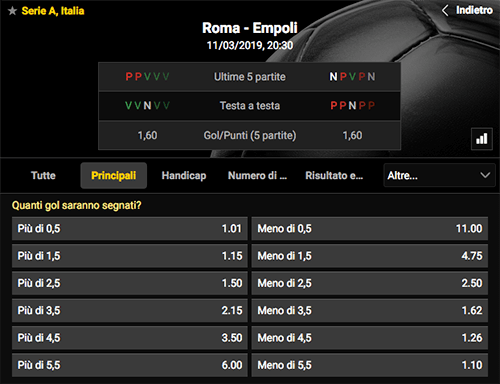Pick Più di 3,5 at 2.15

[x=130, y=311]
